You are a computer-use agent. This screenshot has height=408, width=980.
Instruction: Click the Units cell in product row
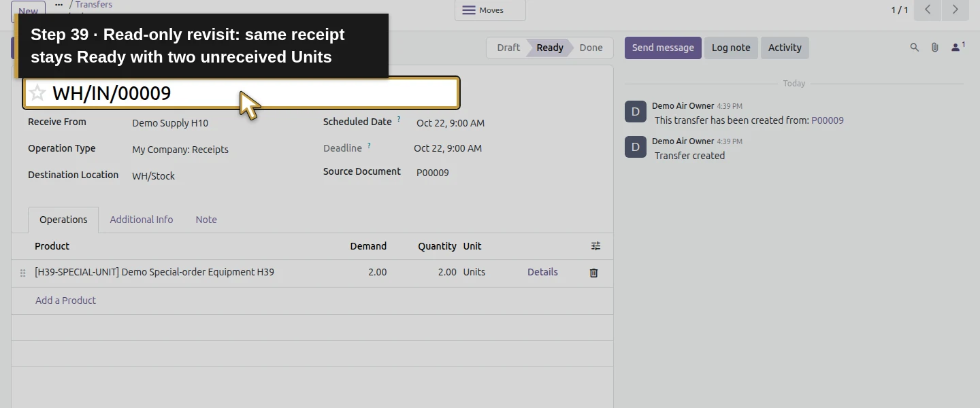pyautogui.click(x=474, y=272)
